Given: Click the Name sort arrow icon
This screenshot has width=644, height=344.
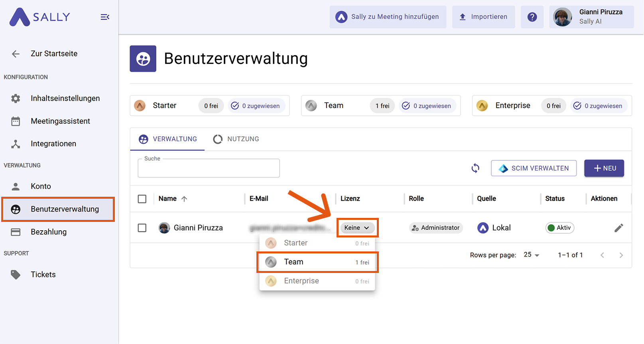Looking at the screenshot, I should pos(184,199).
